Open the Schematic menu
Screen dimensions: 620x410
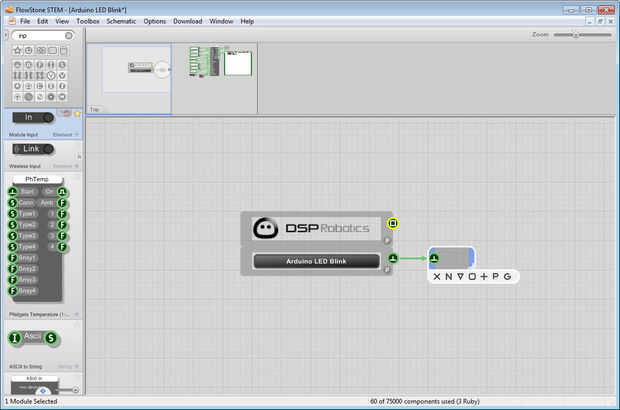point(121,21)
